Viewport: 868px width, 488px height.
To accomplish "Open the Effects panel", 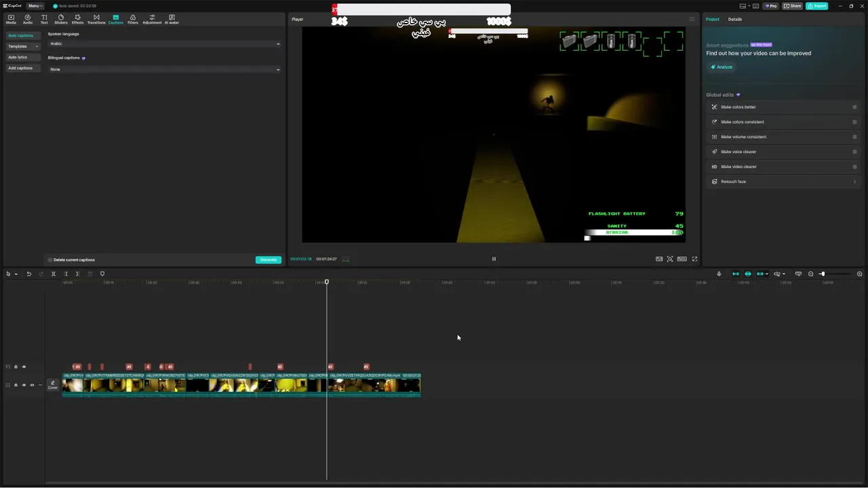I will click(77, 19).
